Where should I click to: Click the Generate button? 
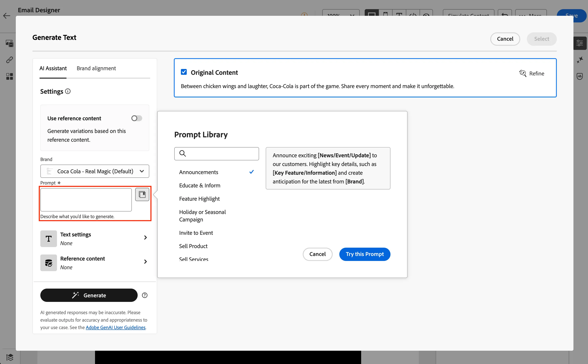click(89, 295)
